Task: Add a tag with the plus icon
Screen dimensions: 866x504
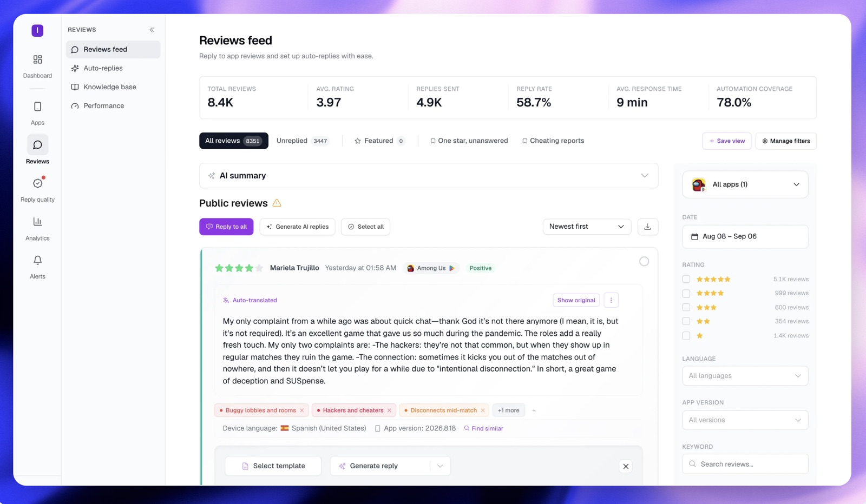Action: [534, 410]
